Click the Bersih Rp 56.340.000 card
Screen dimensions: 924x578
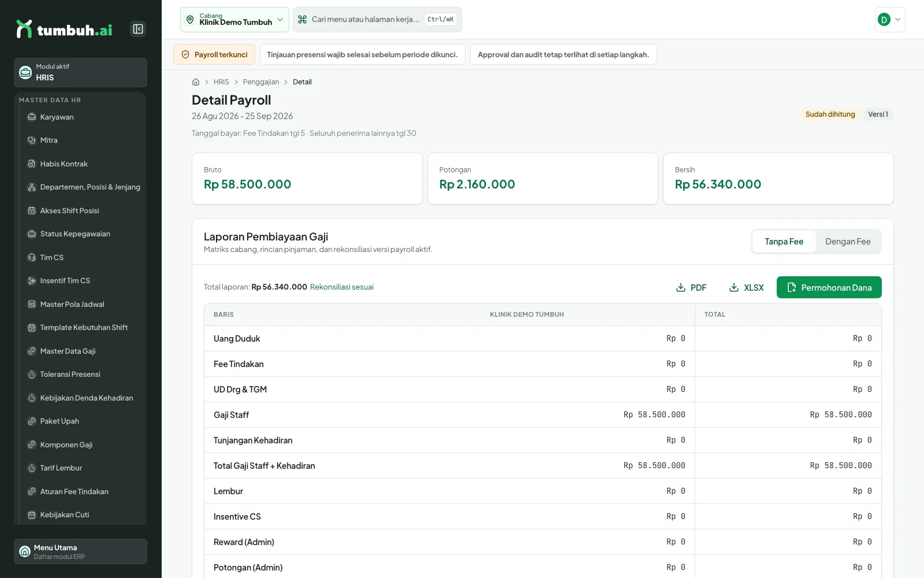click(x=778, y=179)
